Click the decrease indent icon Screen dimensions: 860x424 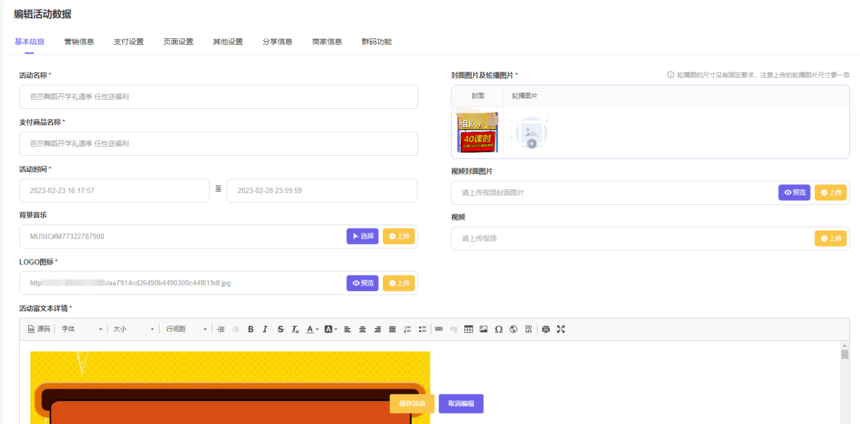click(x=236, y=329)
